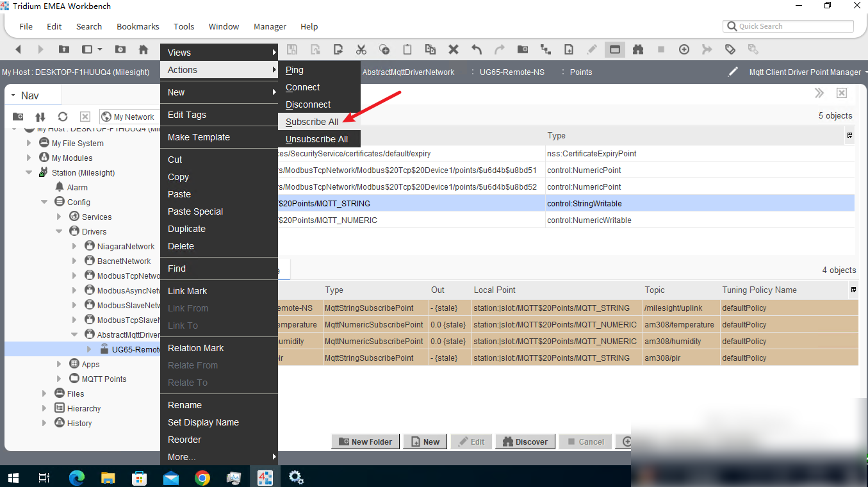Click the Paste clipboard toolbar icon
This screenshot has height=487, width=868.
coord(407,49)
